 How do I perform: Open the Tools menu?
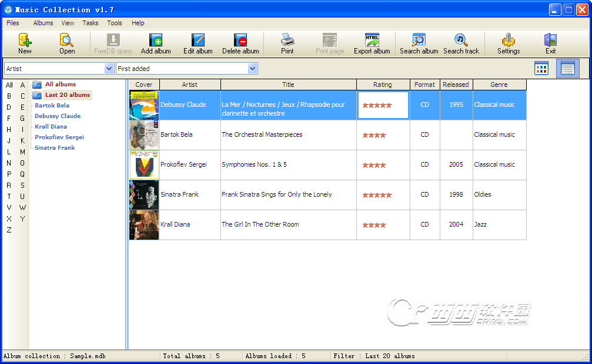115,23
